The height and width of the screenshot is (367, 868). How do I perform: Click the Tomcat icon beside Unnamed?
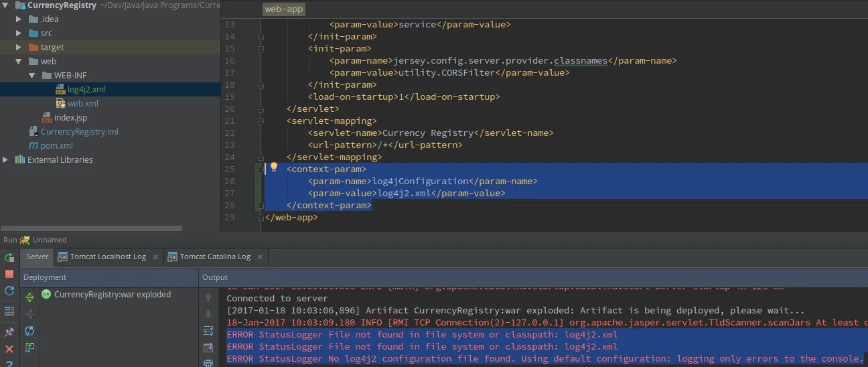tap(25, 240)
